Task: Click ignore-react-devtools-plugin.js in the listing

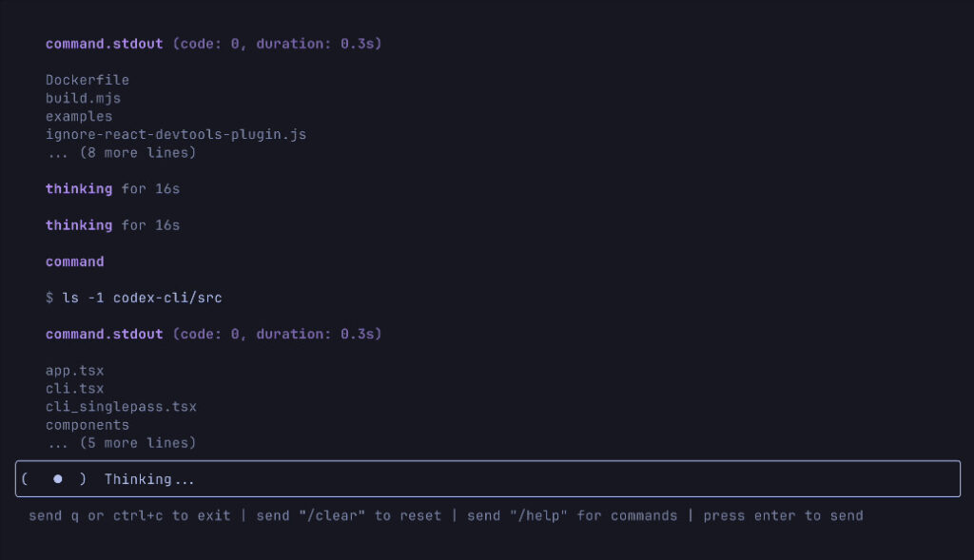Action: pos(176,134)
